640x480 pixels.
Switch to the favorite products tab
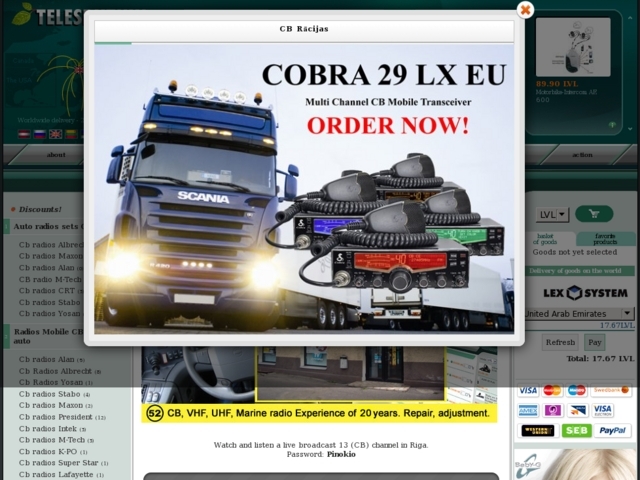(x=605, y=239)
